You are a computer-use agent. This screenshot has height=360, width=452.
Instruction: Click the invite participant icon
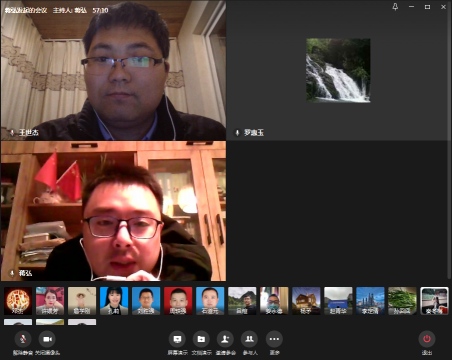click(x=225, y=339)
